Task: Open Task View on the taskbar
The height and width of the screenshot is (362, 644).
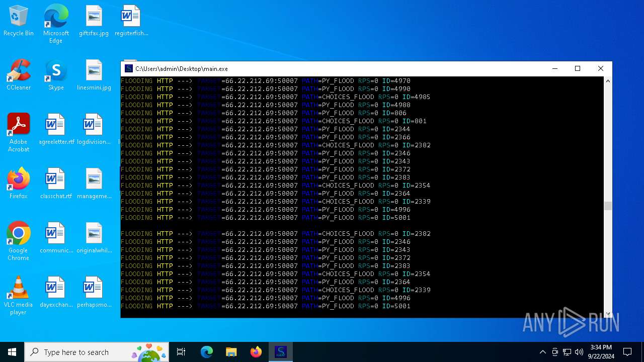Action: tap(181, 352)
